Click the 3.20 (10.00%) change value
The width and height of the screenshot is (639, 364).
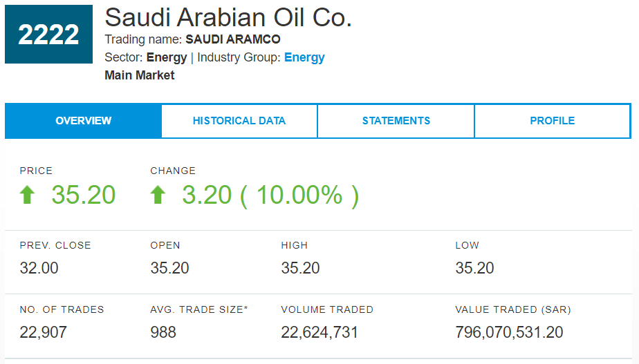(x=270, y=195)
